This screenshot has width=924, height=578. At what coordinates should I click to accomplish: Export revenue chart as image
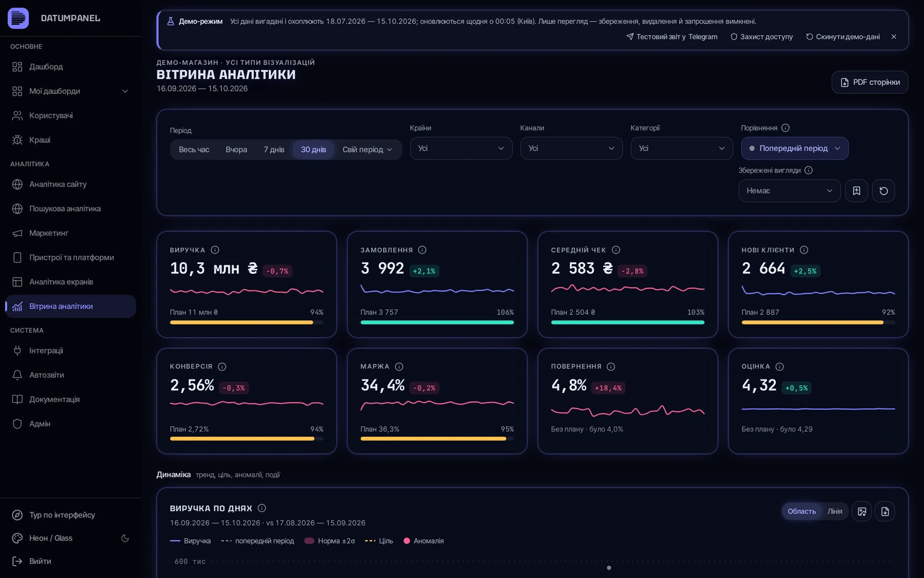[862, 511]
